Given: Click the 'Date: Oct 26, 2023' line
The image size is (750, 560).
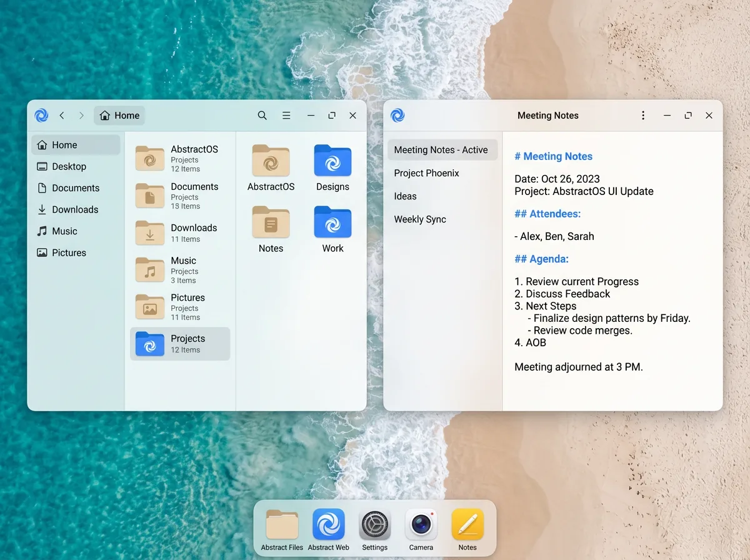Looking at the screenshot, I should (557, 179).
